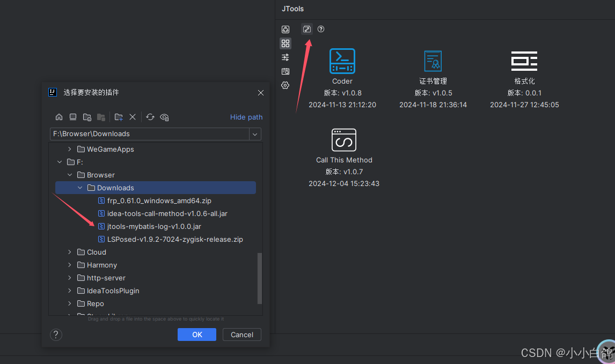Open the JTools gear settings sidebar icon
The image size is (615, 364).
[285, 85]
